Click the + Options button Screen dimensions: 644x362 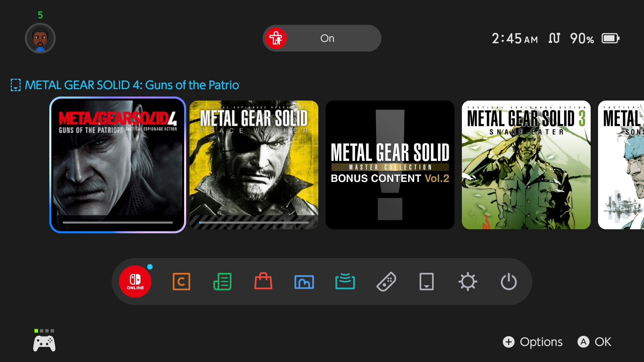tap(533, 342)
